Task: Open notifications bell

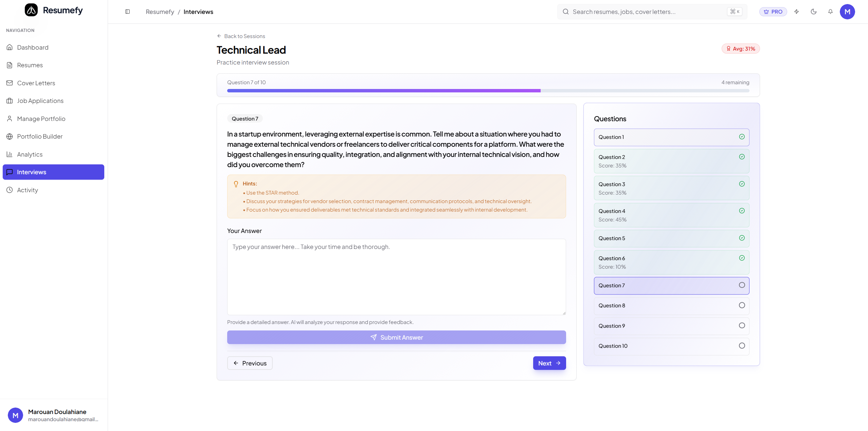Action: pyautogui.click(x=830, y=12)
